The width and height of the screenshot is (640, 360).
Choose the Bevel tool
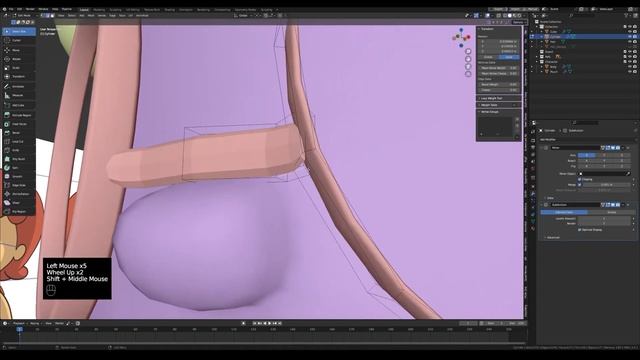pos(19,133)
